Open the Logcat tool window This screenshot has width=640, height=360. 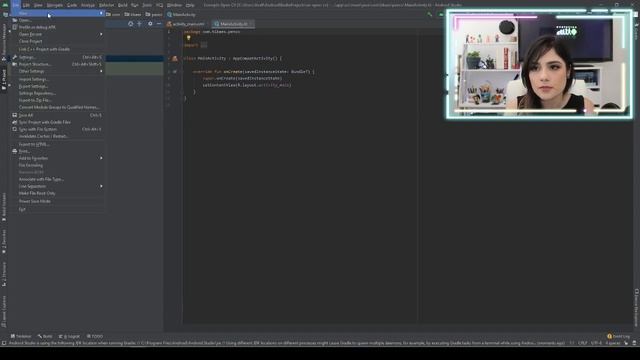pos(69,336)
